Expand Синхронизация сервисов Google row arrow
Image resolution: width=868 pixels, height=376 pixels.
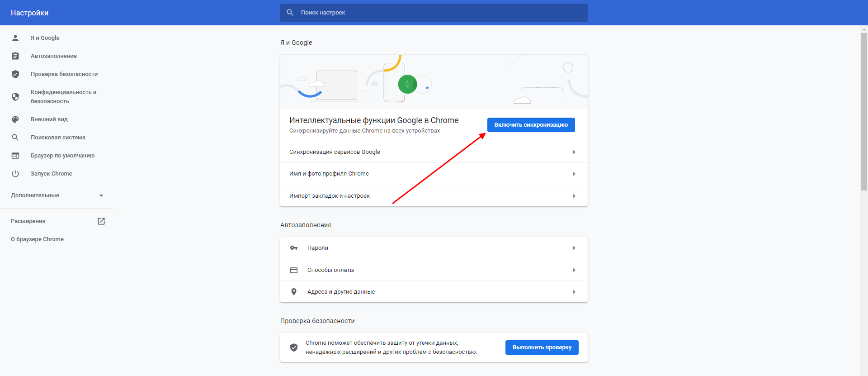(x=574, y=152)
